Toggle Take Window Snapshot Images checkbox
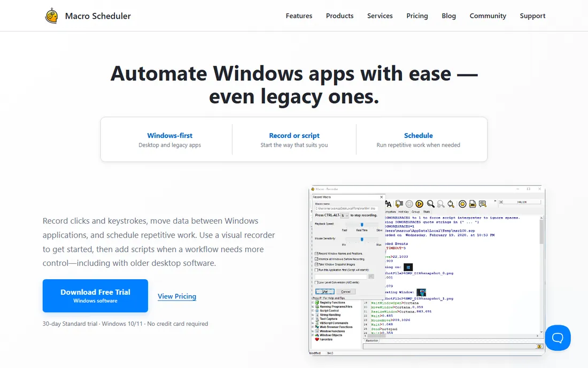The height and width of the screenshot is (368, 588). click(x=316, y=264)
